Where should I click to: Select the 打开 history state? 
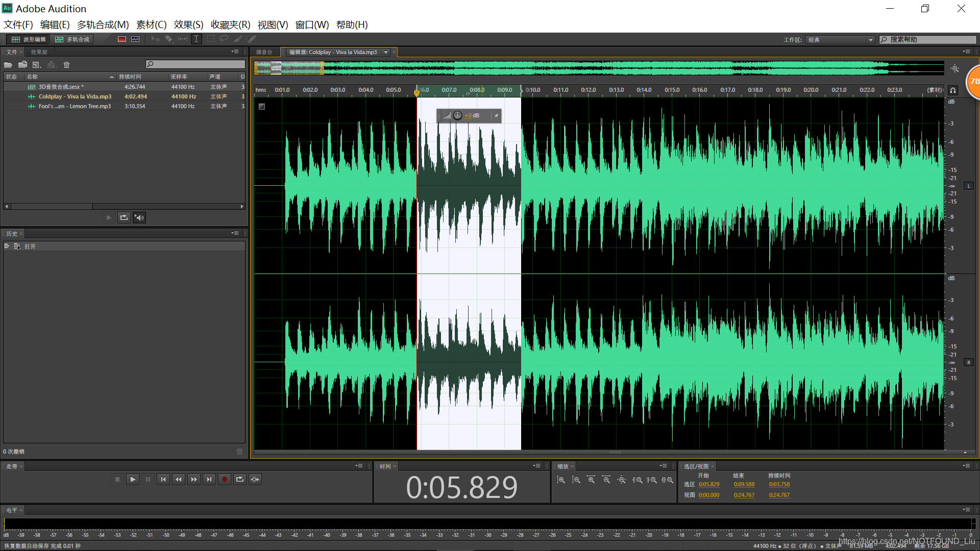pos(124,246)
